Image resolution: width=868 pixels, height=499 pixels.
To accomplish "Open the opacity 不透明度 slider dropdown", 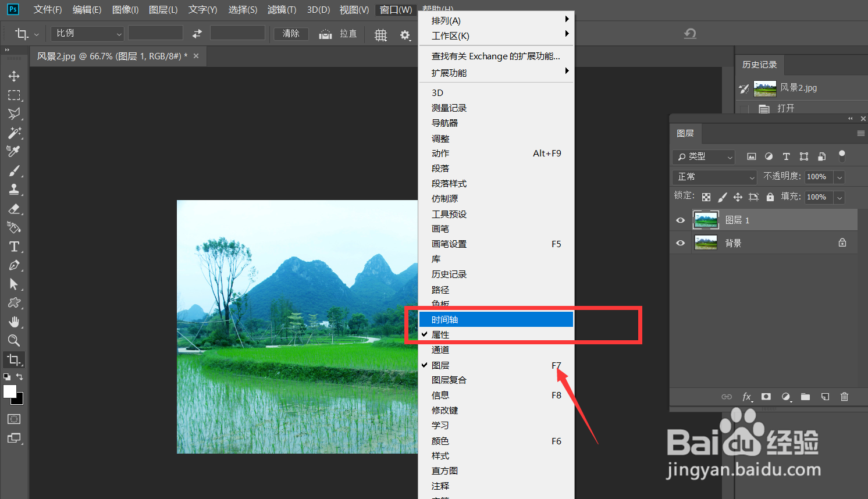I will click(839, 177).
